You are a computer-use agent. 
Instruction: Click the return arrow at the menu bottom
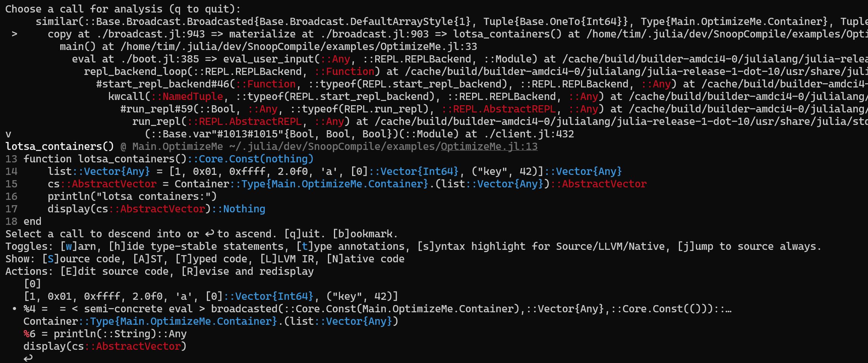click(28, 358)
